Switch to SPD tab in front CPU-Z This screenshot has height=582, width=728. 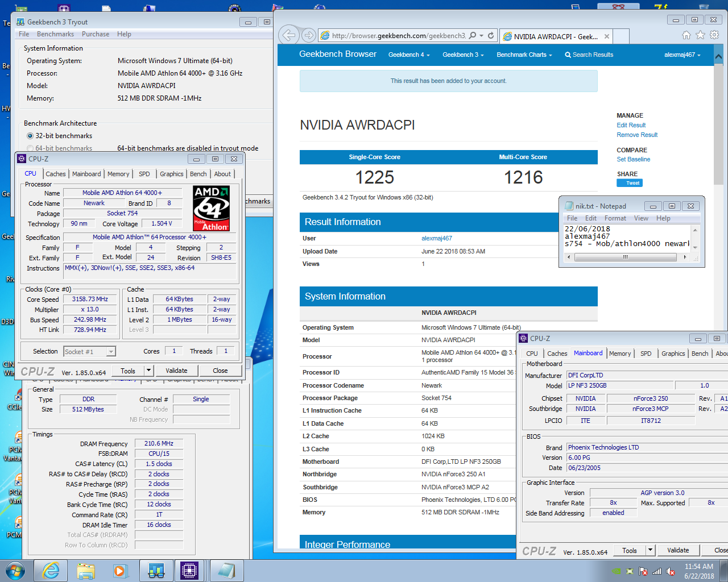[x=144, y=174]
